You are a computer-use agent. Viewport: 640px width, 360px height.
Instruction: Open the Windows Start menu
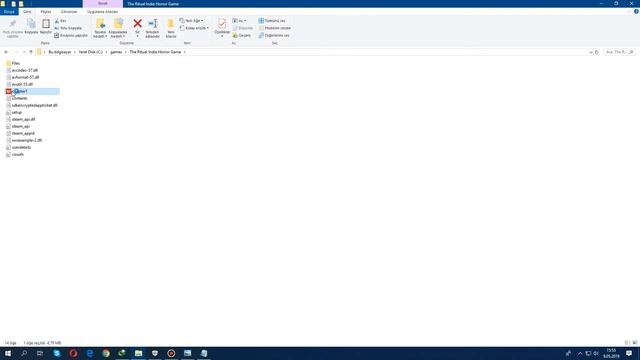click(x=8, y=353)
